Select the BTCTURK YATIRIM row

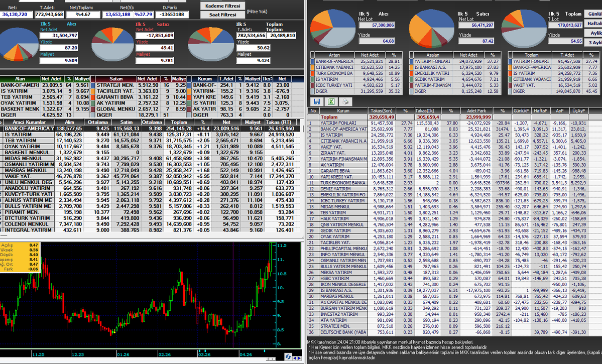pyautogui.click(x=149, y=218)
